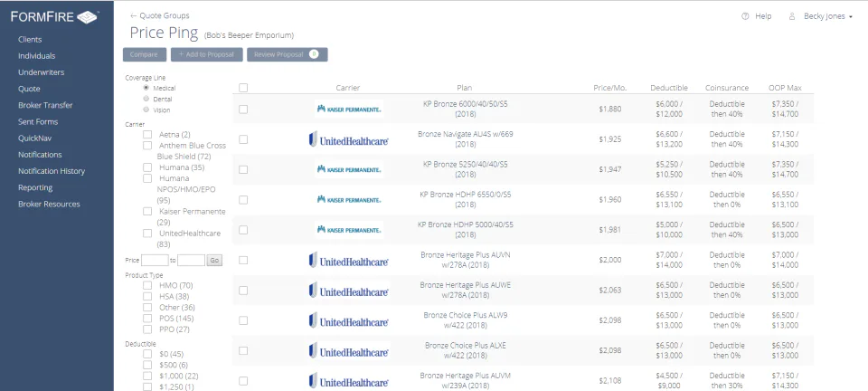The image size is (868, 391).
Task: Check the Anthem Blue Cross Blue Shield filter
Action: tap(147, 146)
